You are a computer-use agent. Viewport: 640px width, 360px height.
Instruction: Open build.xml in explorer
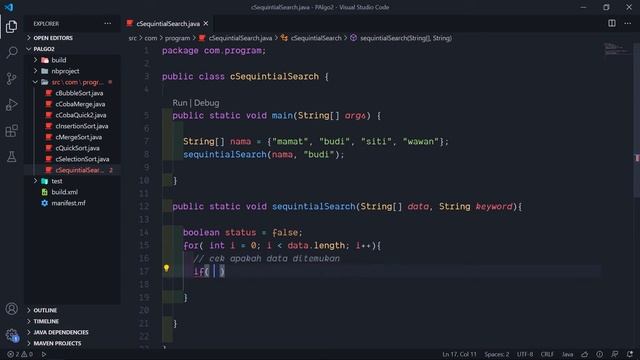72,192
